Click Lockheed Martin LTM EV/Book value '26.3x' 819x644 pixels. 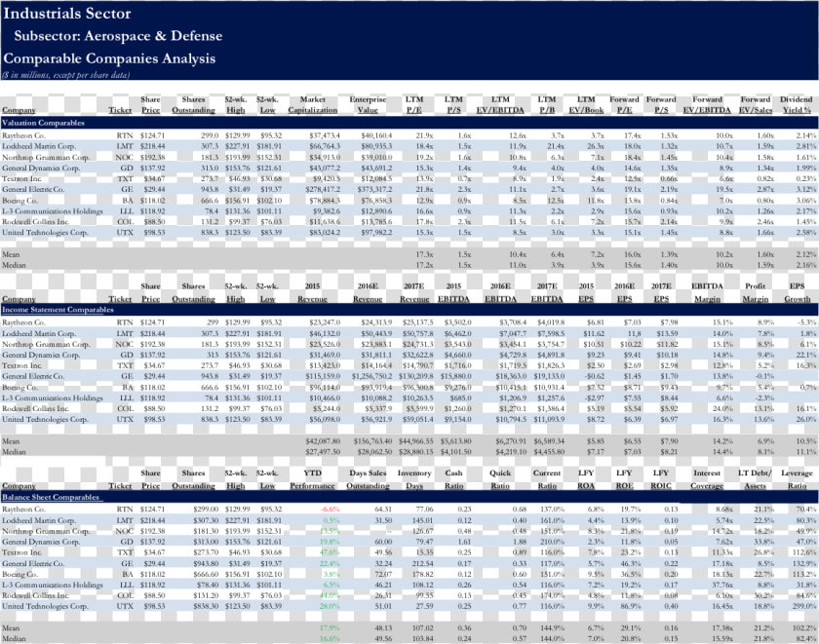[596, 146]
